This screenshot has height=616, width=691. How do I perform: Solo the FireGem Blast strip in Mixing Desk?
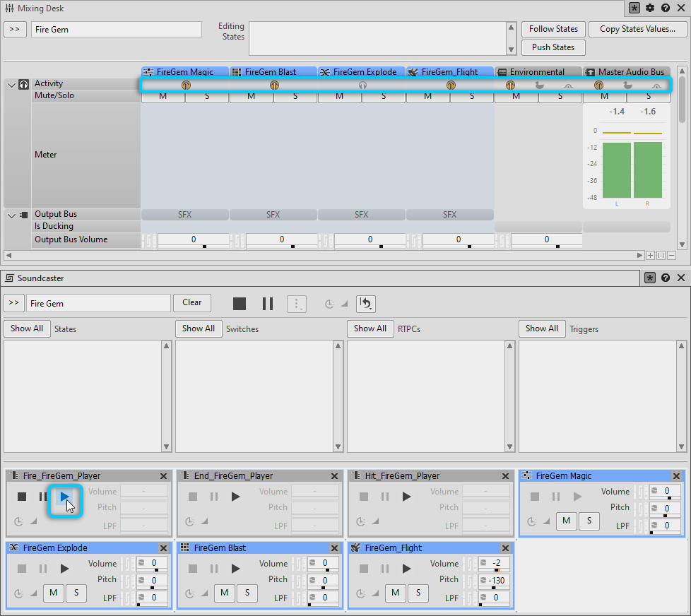tap(295, 96)
